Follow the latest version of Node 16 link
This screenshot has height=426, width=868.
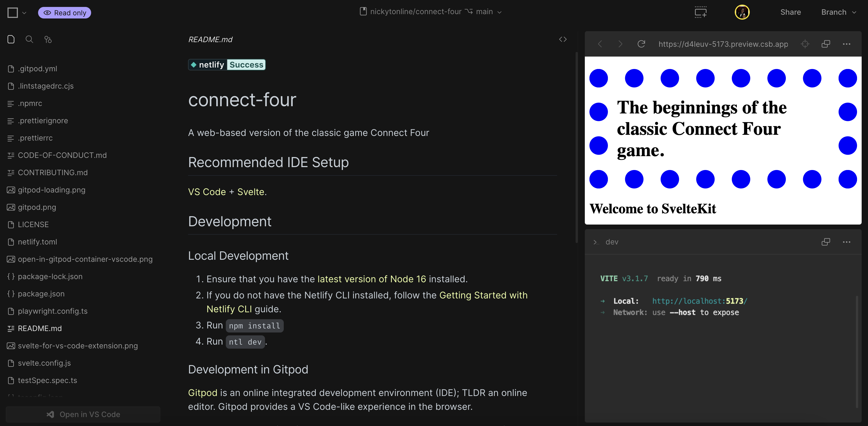[371, 279]
